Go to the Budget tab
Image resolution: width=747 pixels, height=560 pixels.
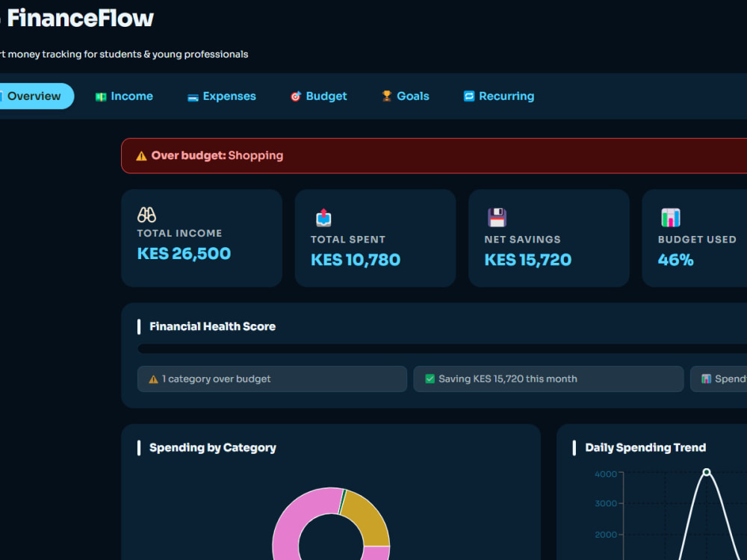coord(319,96)
